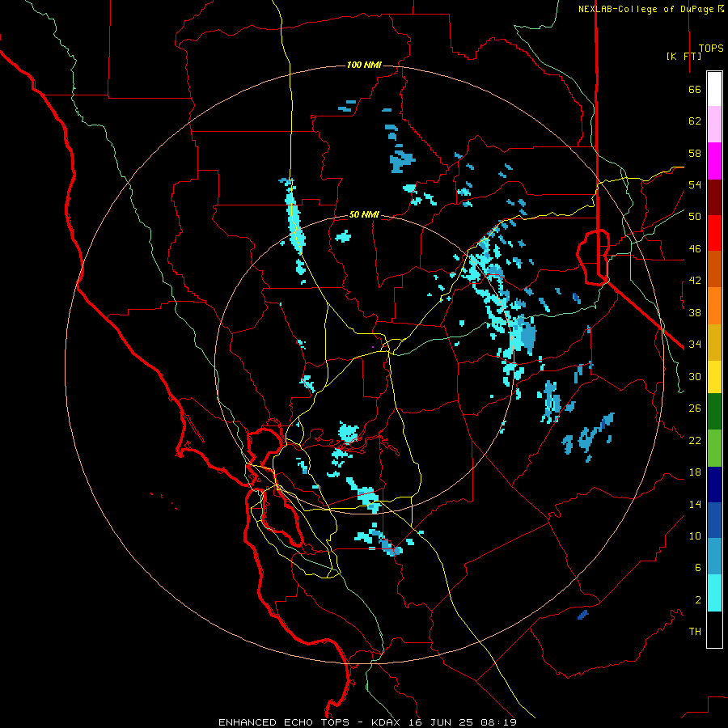This screenshot has width=728, height=728.
Task: Click the dark orange 46 K FT swatch
Action: click(714, 269)
